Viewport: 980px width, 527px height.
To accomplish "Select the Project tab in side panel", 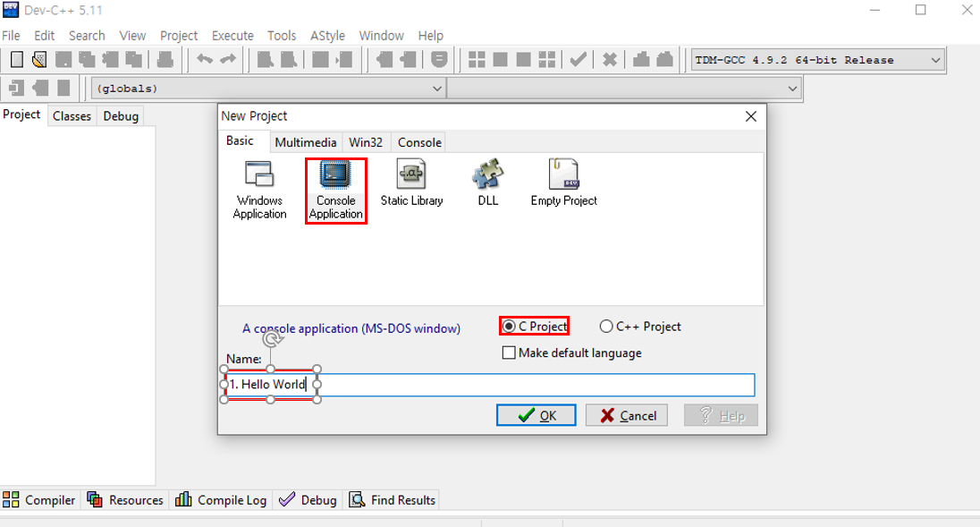I will click(x=21, y=115).
